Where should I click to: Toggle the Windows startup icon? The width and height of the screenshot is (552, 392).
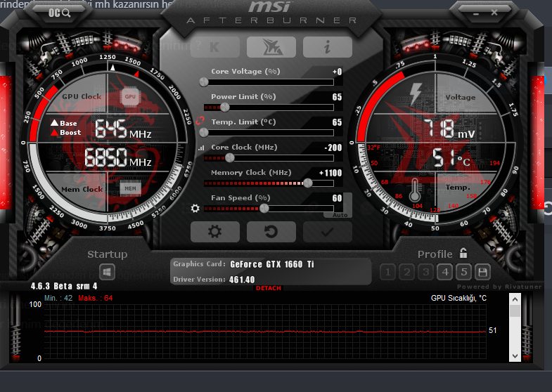click(107, 272)
